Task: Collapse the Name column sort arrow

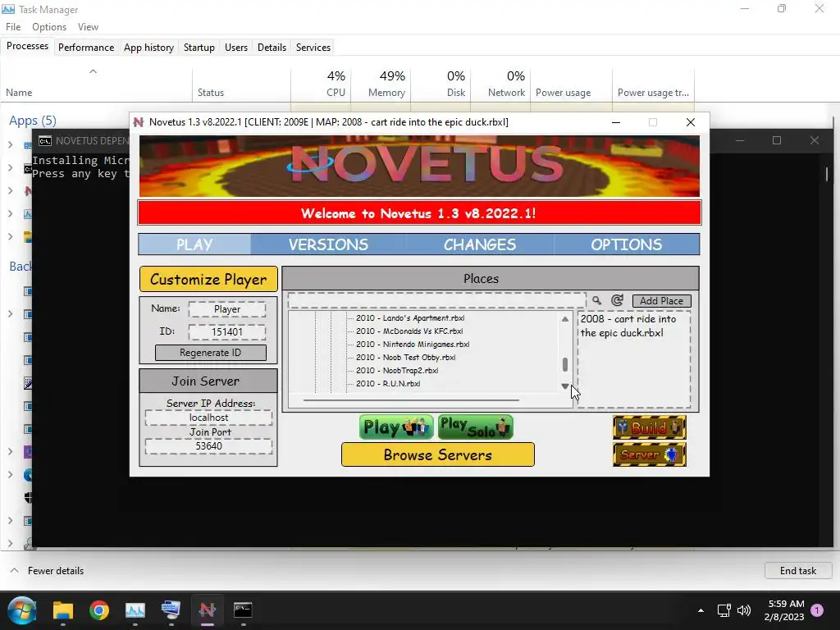Action: (x=93, y=71)
